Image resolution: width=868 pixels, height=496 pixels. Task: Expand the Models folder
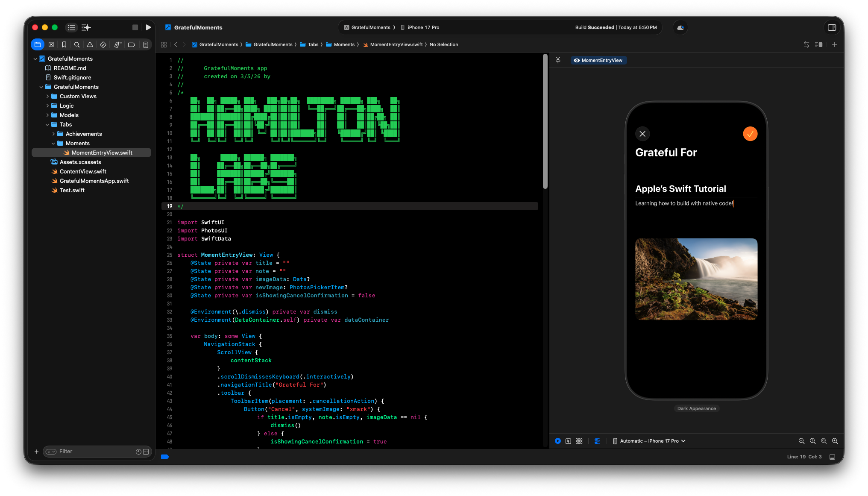47,115
